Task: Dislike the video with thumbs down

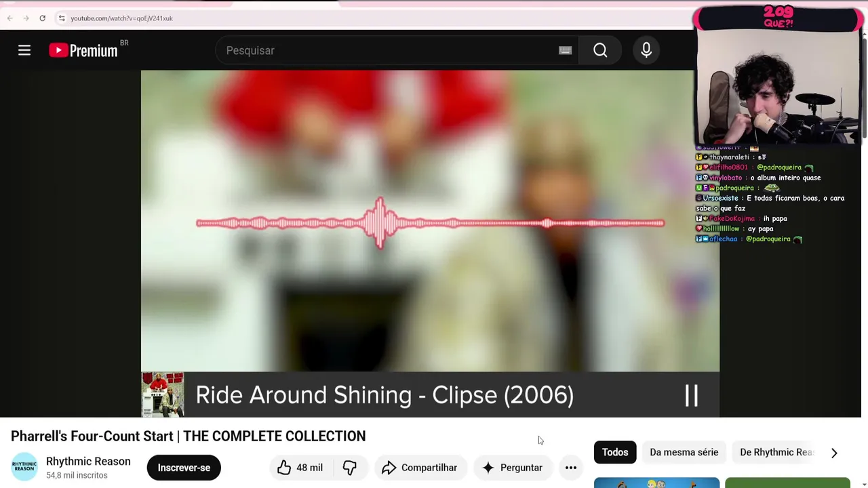Action: point(350,468)
